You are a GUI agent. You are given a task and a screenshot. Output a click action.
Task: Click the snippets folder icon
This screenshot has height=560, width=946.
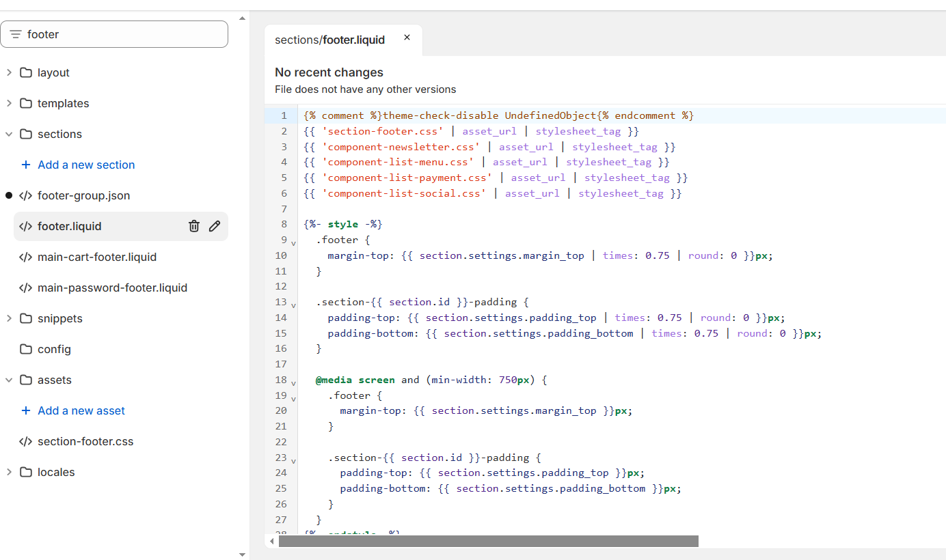[26, 318]
